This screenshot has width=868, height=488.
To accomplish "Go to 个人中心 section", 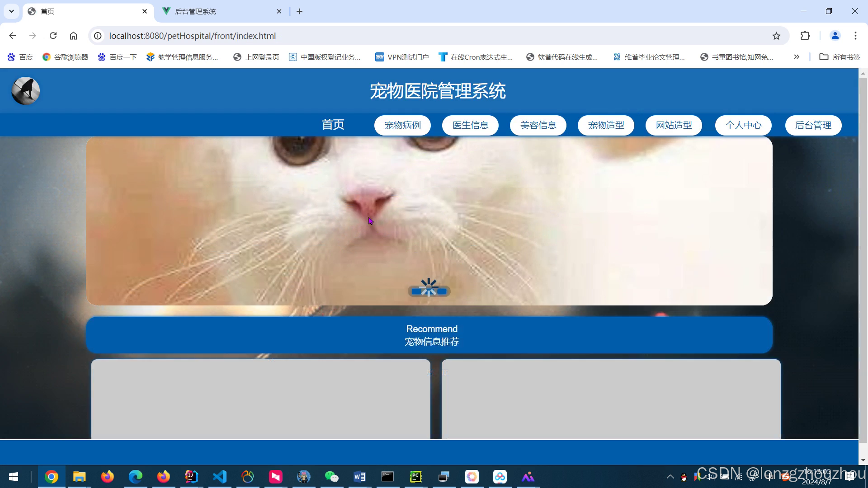I will [743, 125].
